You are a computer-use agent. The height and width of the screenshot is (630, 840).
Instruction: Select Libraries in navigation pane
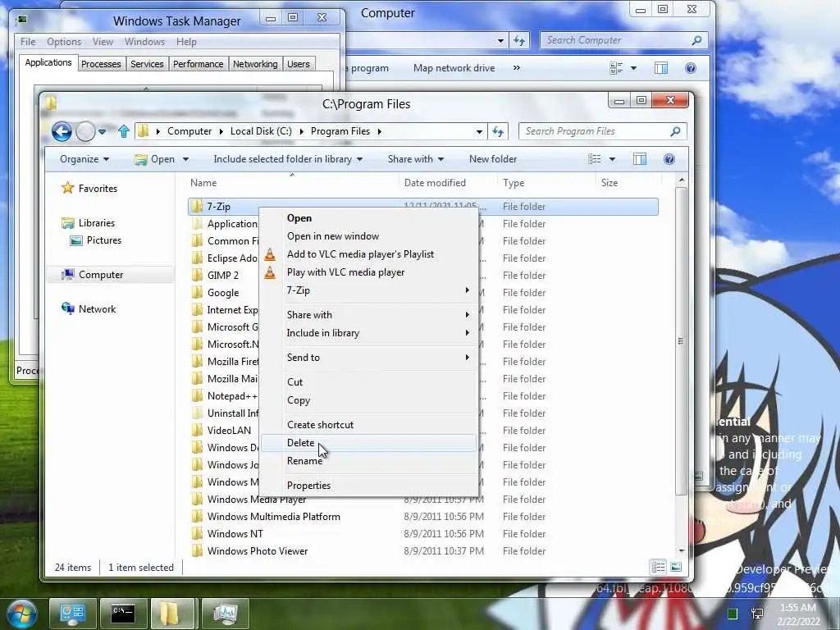[97, 223]
